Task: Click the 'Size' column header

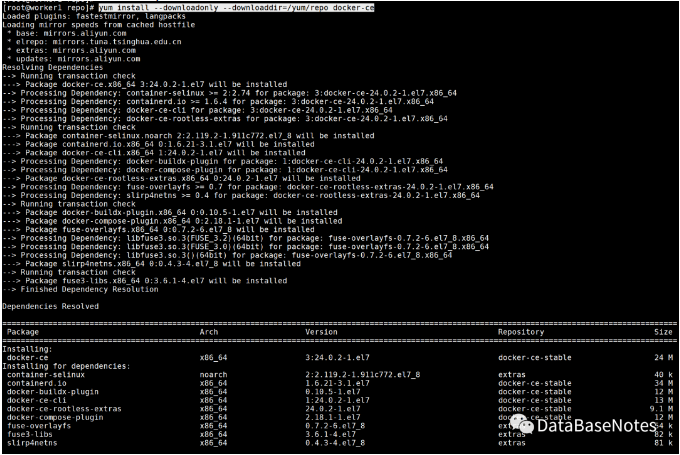Action: pos(664,332)
